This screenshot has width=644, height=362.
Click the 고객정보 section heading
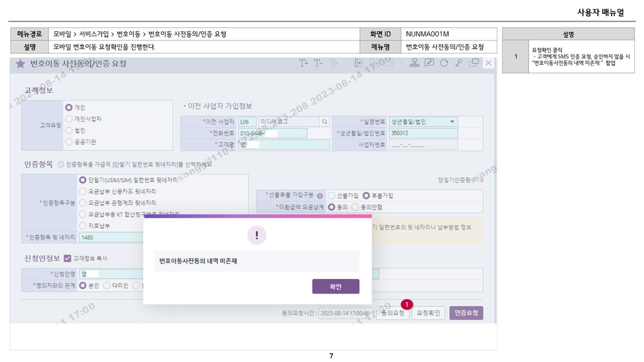tap(38, 90)
